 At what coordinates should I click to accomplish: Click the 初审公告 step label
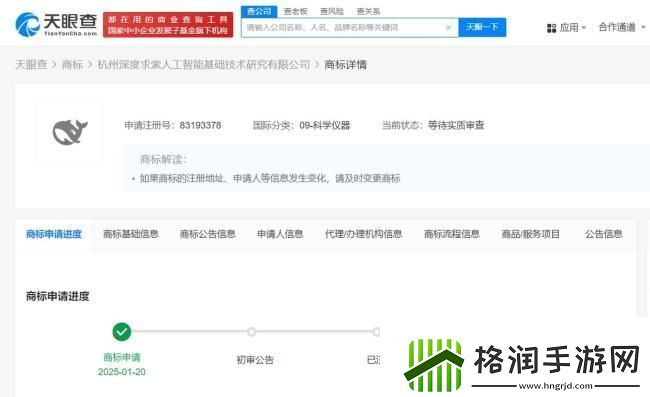255,360
